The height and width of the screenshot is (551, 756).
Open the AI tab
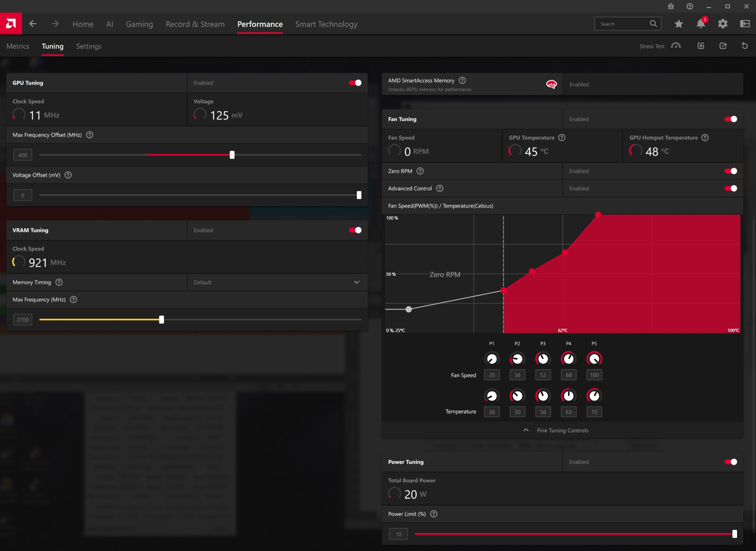[x=110, y=24]
